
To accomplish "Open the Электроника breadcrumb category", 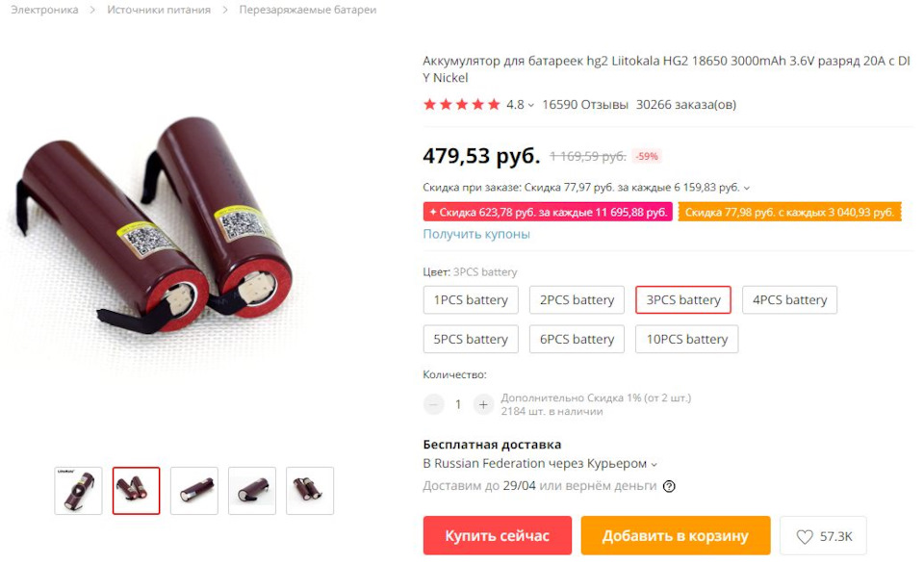I will point(45,10).
